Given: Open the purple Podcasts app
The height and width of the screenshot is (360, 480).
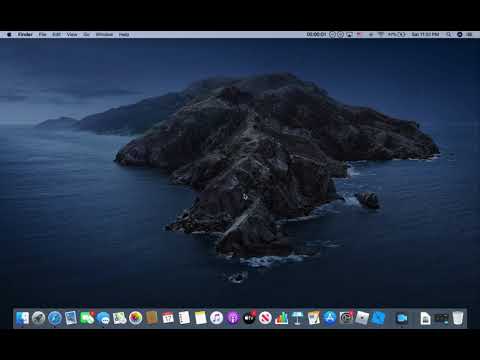Looking at the screenshot, I should click(233, 318).
